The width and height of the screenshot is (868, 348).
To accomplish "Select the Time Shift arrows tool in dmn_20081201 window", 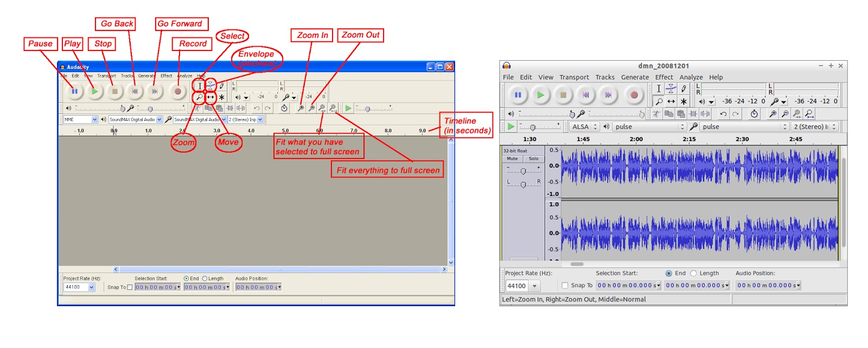I will pyautogui.click(x=671, y=102).
